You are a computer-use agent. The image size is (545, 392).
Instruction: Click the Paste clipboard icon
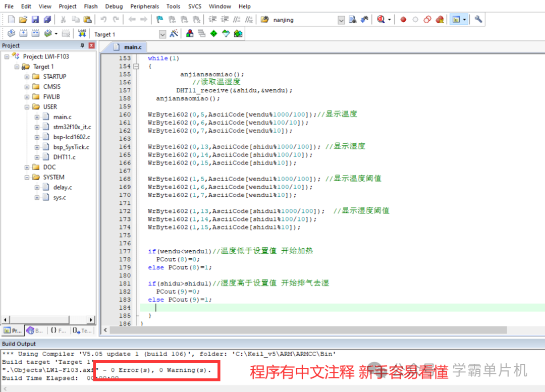pyautogui.click(x=88, y=20)
